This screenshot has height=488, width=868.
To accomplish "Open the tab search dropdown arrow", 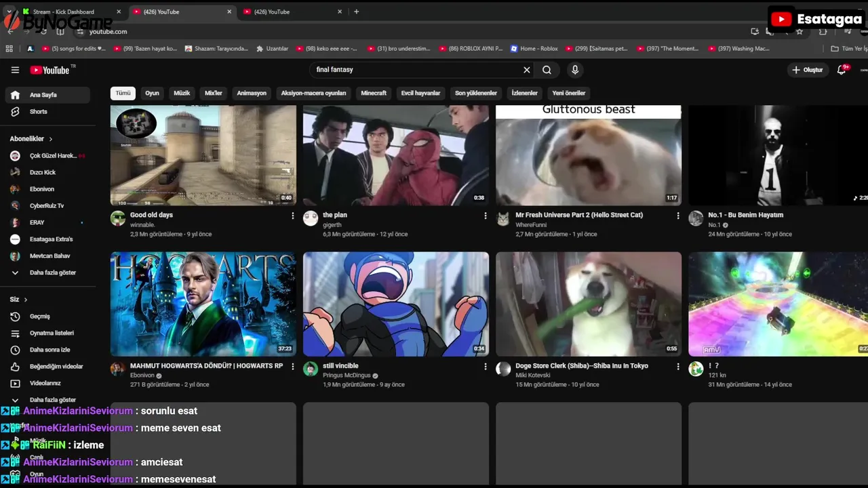I will 9,12.
